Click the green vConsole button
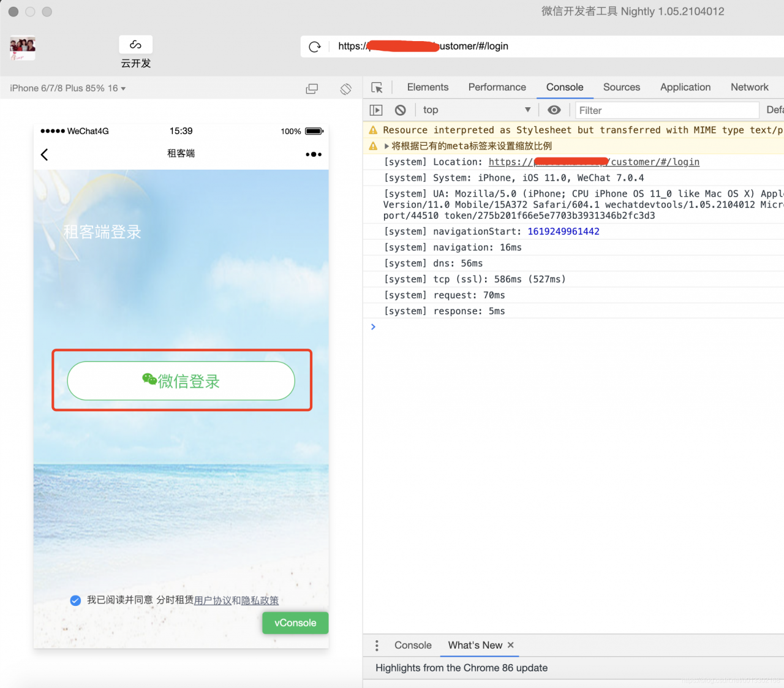Viewport: 784px width, 688px height. [295, 623]
